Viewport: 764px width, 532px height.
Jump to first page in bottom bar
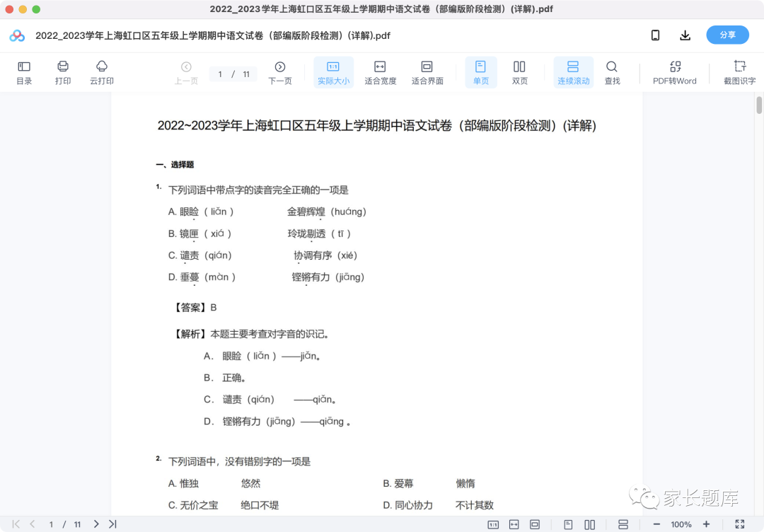tap(16, 524)
